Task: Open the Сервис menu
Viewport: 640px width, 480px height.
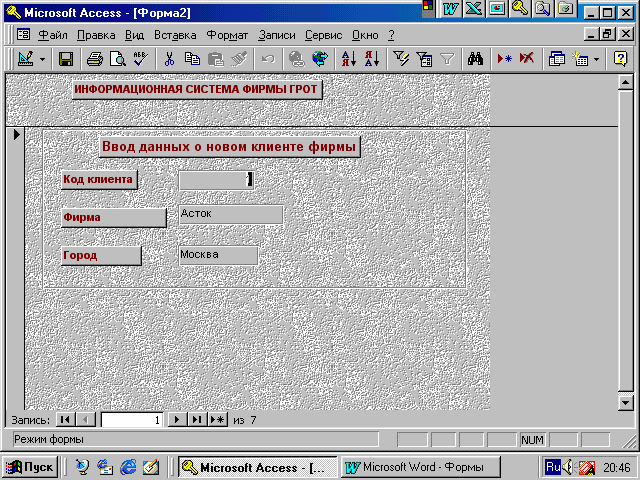Action: click(324, 36)
